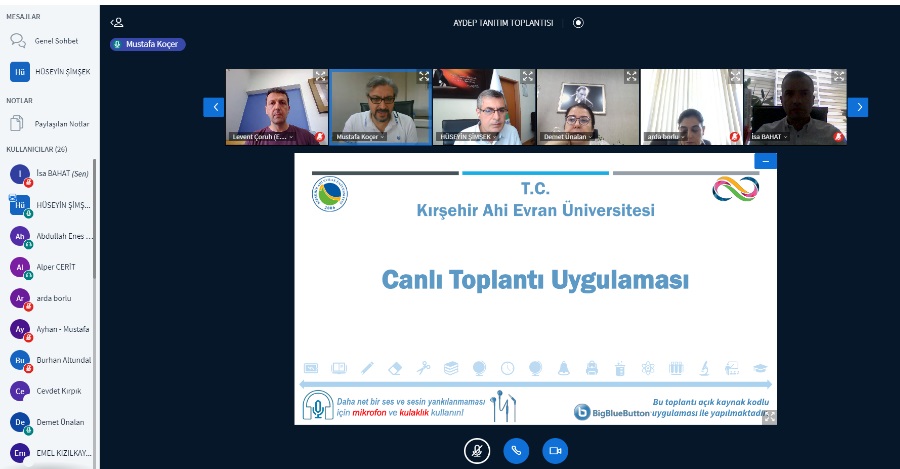Click the NOTLAR section heading

20,100
